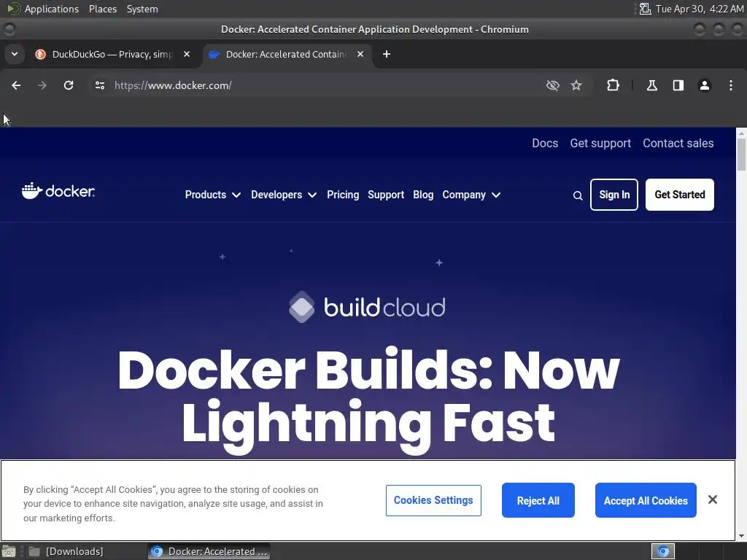Open the Pricing page
The width and height of the screenshot is (747, 560).
pyautogui.click(x=343, y=195)
